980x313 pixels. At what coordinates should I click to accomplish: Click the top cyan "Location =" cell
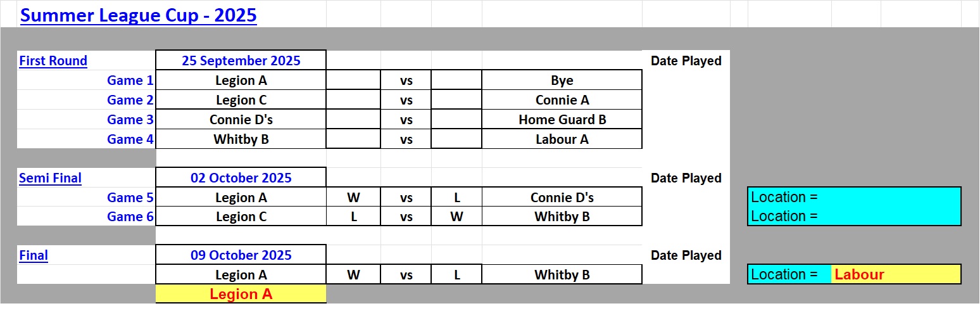854,197
